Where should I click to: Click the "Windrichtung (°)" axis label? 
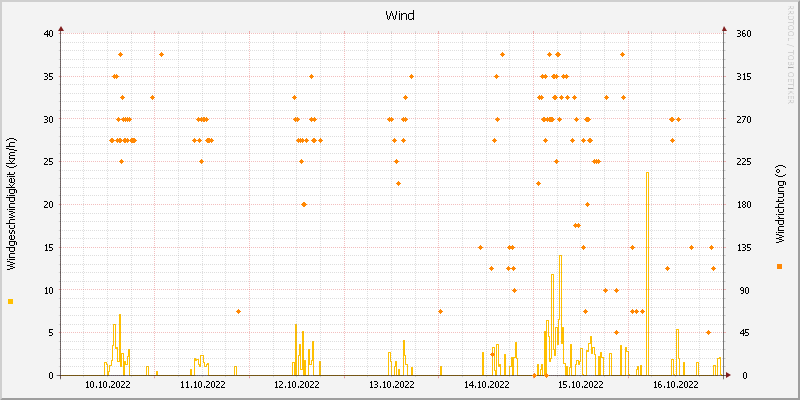(x=779, y=204)
